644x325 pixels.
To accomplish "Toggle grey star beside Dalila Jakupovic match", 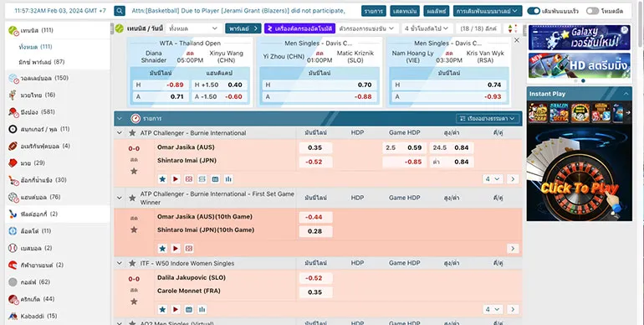I will pos(134,302).
